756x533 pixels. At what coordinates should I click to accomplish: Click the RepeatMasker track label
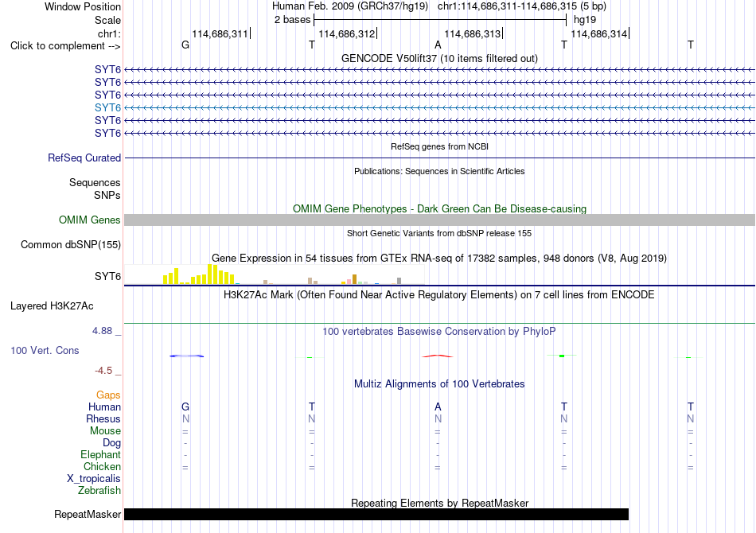(x=88, y=514)
